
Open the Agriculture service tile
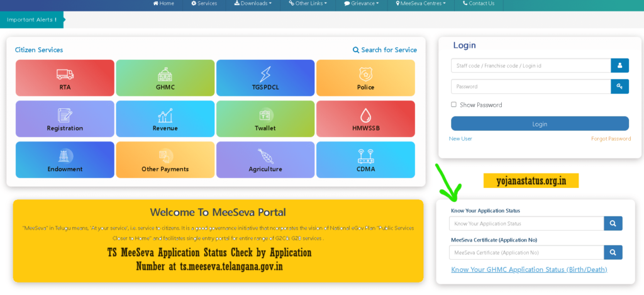point(265,160)
